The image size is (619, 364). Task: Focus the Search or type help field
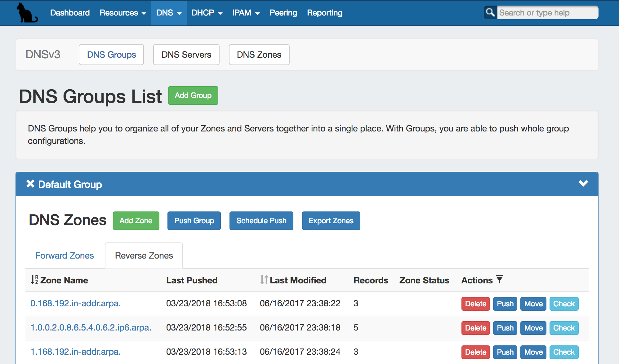click(547, 13)
